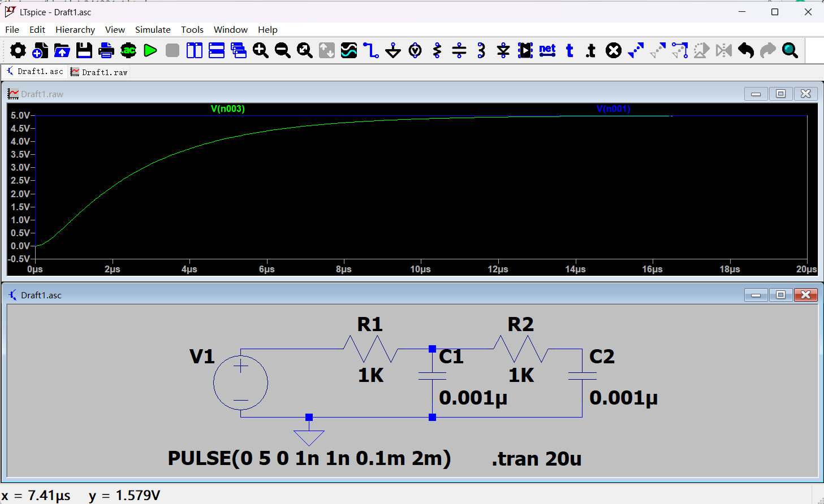The width and height of the screenshot is (824, 504).
Task: Open the Hierarchy menu
Action: coord(75,30)
